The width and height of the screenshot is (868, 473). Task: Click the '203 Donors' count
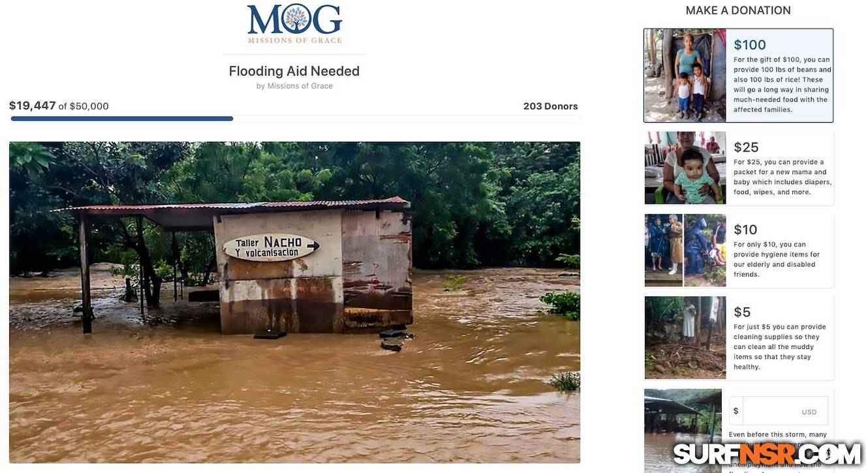[550, 106]
